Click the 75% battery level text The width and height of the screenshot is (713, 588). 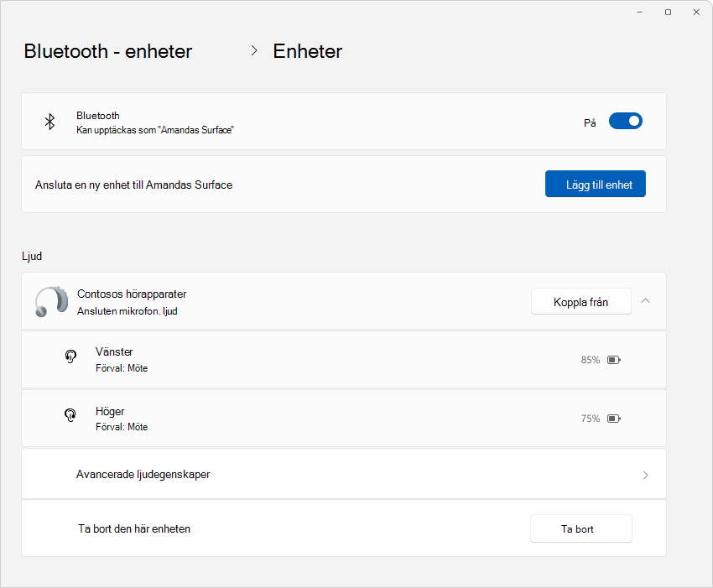[x=591, y=419]
